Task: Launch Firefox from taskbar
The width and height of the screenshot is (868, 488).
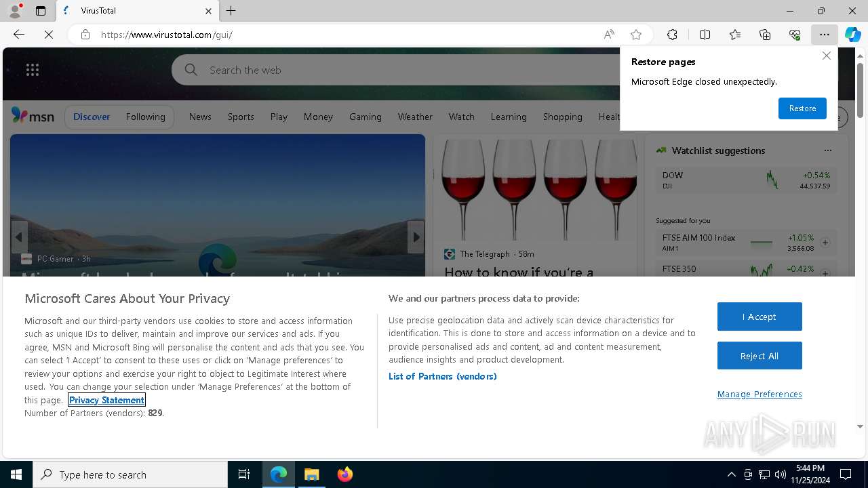Action: click(x=345, y=474)
